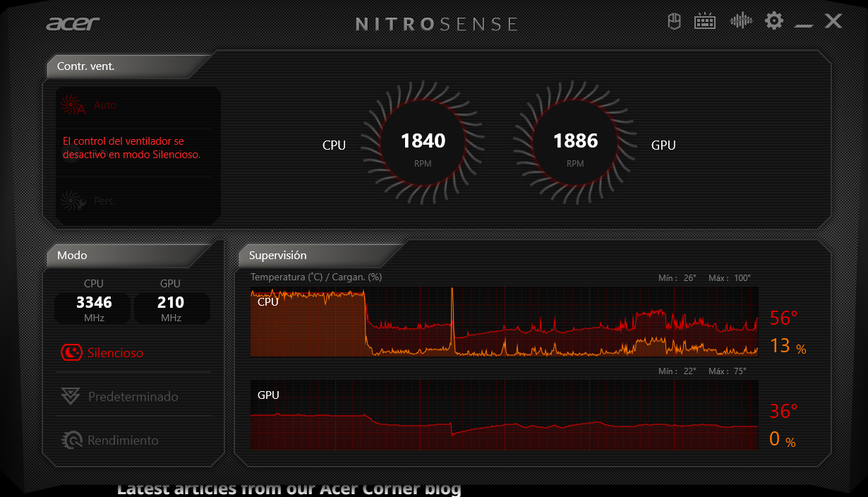Open the settings gear icon
Screen dimensions: 868x497
[774, 20]
